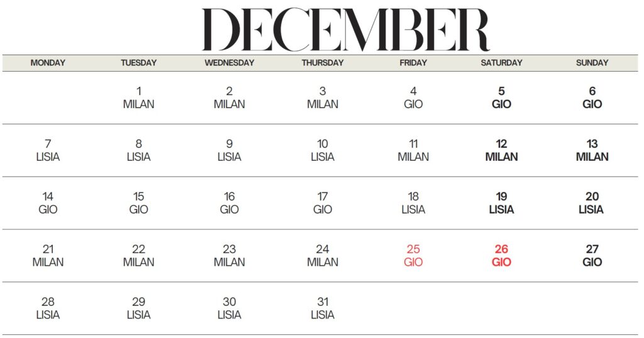The height and width of the screenshot is (338, 644).
Task: Select December 17 GIO entry
Action: click(x=323, y=204)
